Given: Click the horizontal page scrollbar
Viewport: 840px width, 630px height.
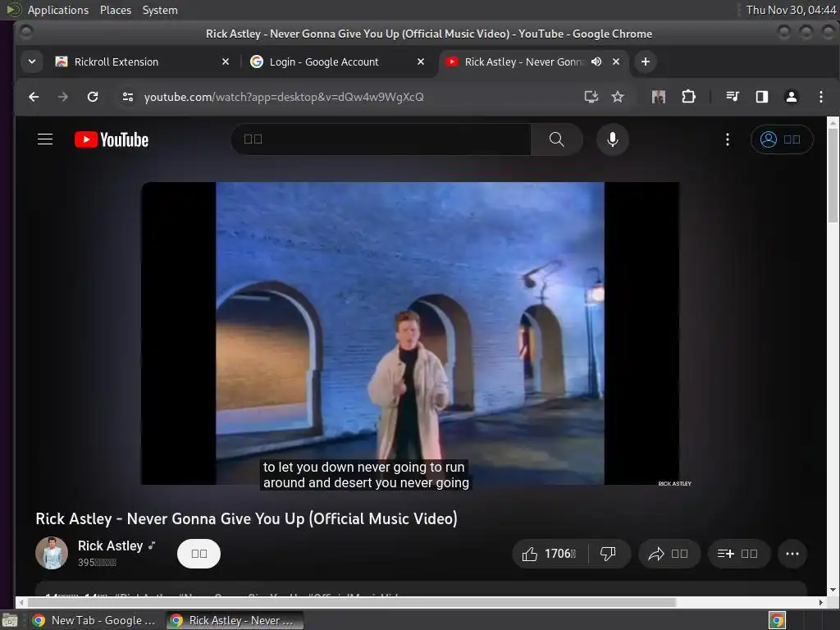Looking at the screenshot, I should coord(351,602).
